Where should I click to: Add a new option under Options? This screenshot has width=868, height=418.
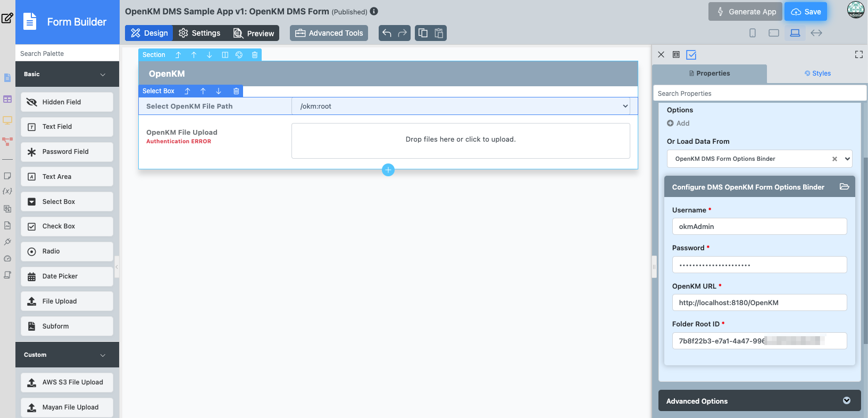coord(678,123)
